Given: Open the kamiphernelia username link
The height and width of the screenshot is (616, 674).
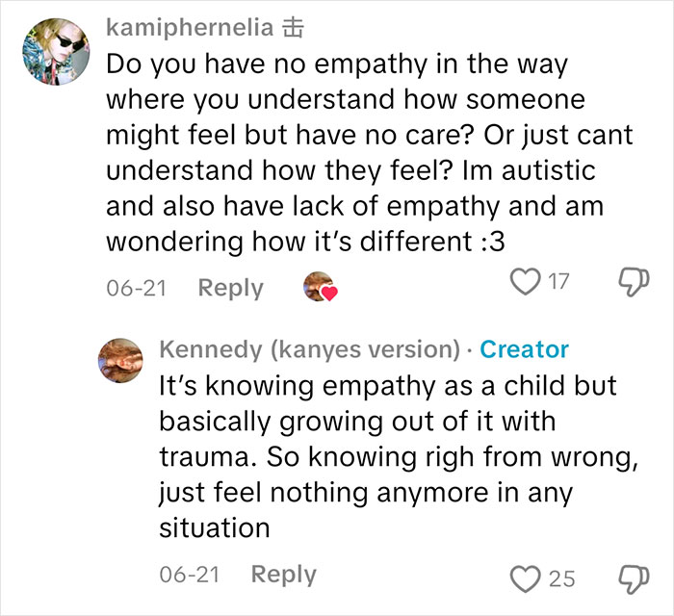Looking at the screenshot, I should point(190,28).
